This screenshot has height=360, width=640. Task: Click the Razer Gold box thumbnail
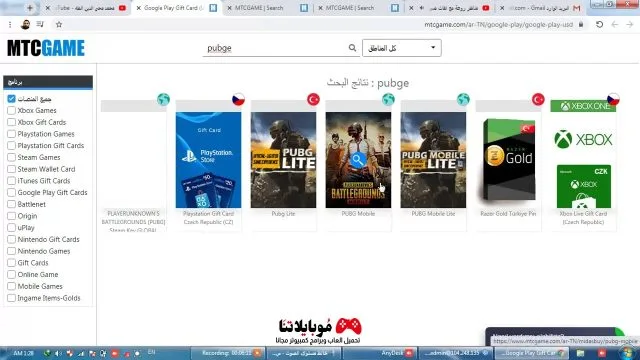(508, 160)
